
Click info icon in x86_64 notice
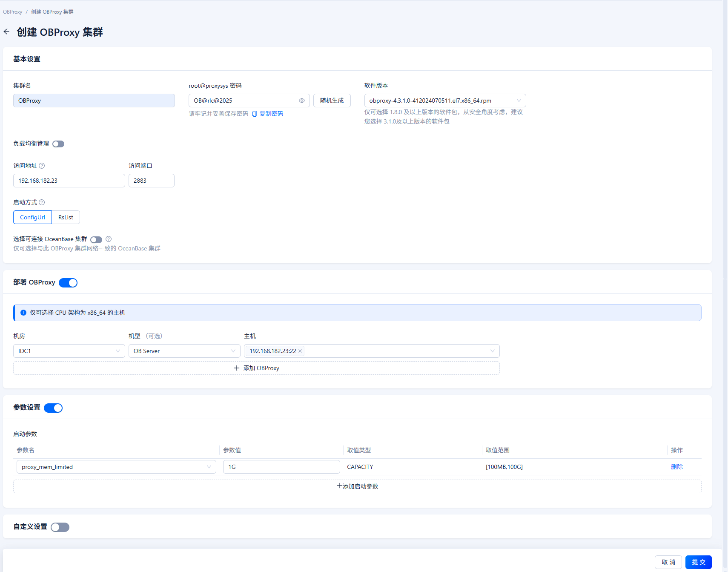point(23,313)
